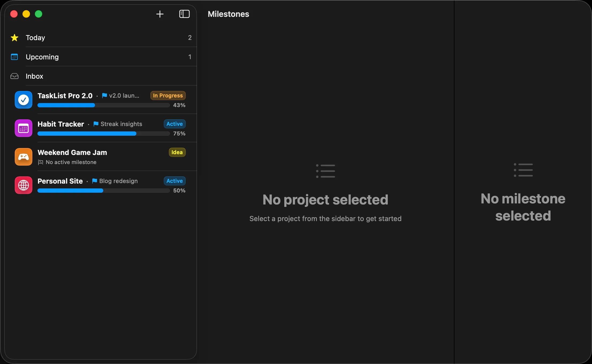
Task: Click the 'v2.0 laun...' milestone text
Action: [124, 96]
